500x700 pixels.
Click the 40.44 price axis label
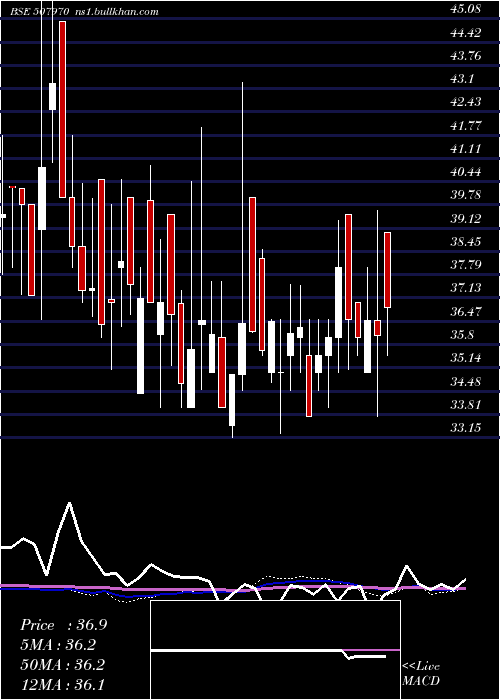[466, 172]
